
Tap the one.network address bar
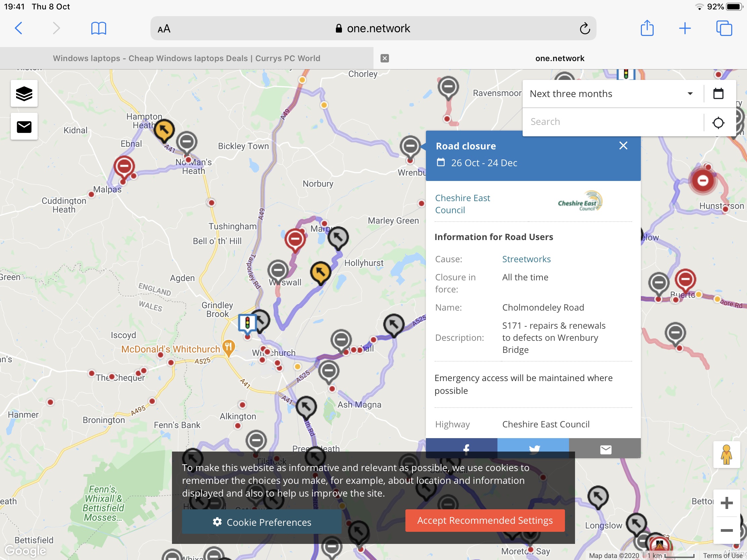(373, 28)
